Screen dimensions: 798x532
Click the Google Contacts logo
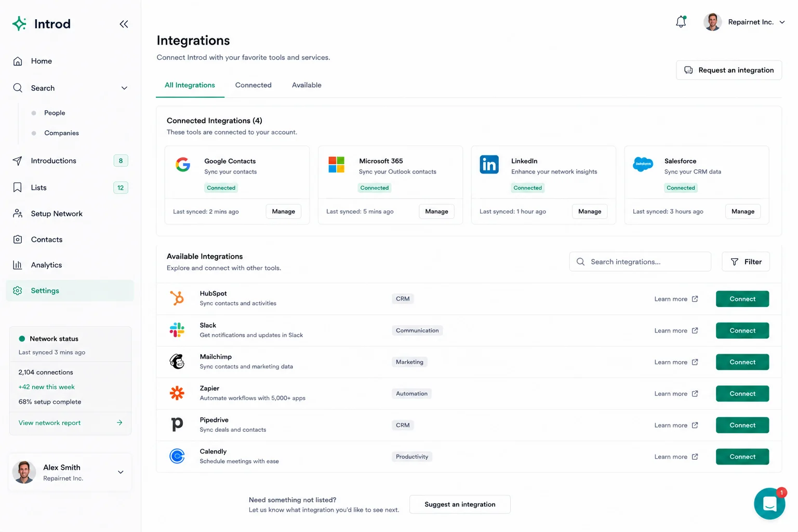183,165
